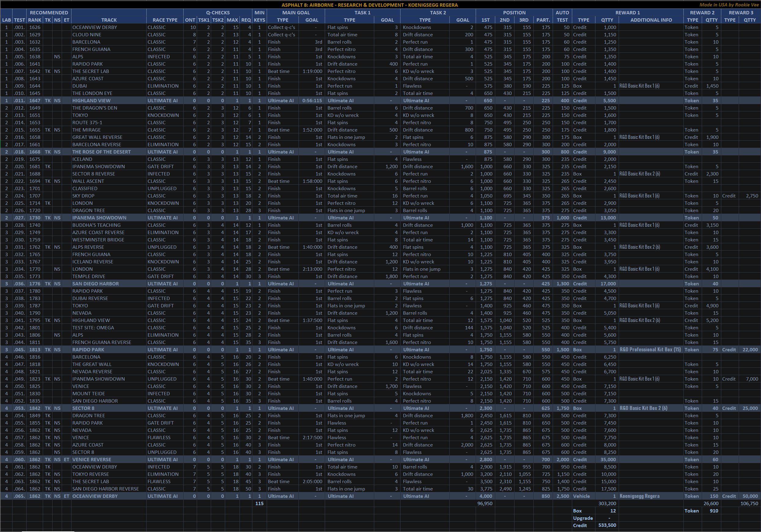Select the REWARD 1 group header
Screen dimensions: 761x532
(627, 13)
